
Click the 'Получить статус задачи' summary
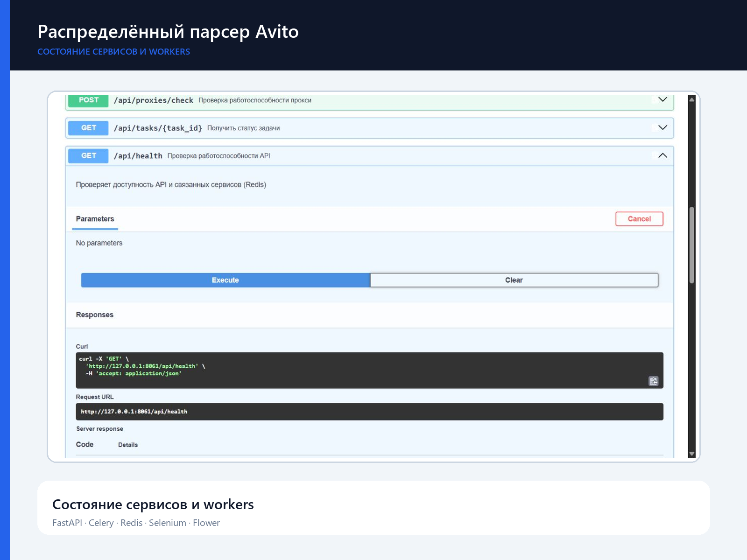(244, 128)
